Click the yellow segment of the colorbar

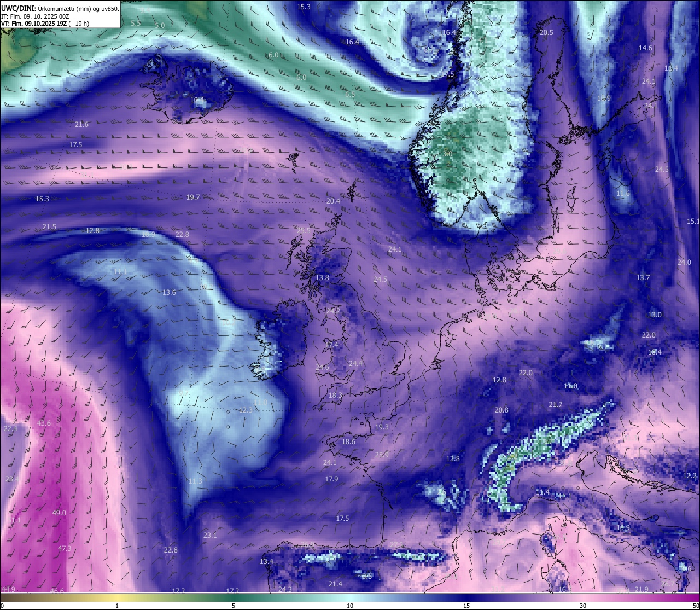(117, 598)
